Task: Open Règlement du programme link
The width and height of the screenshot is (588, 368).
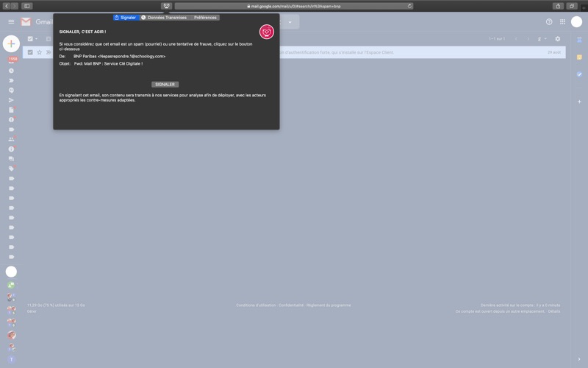Action: [x=329, y=305]
